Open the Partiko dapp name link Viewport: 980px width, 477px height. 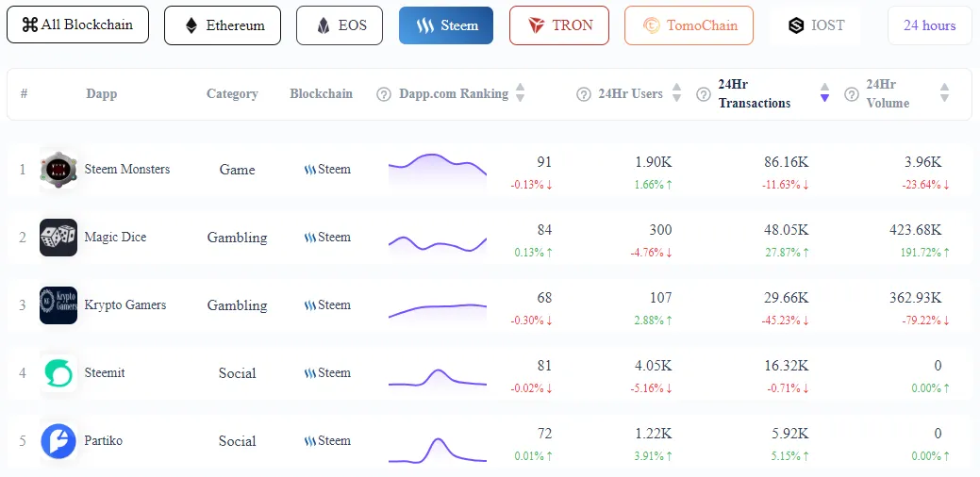(x=103, y=441)
